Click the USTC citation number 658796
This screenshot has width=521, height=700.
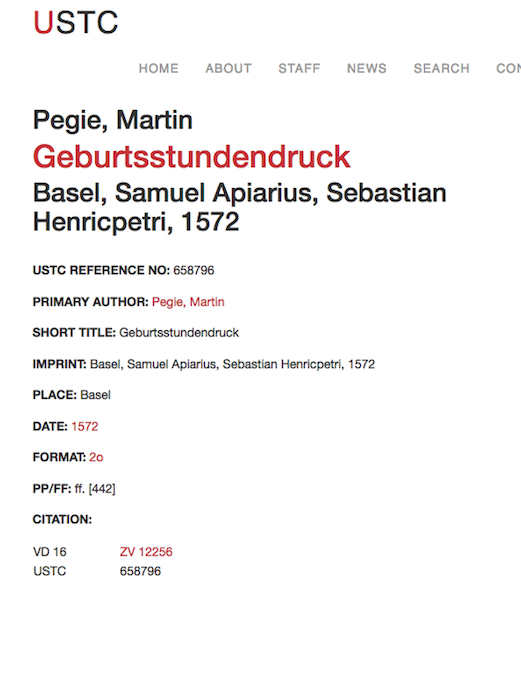pos(140,571)
